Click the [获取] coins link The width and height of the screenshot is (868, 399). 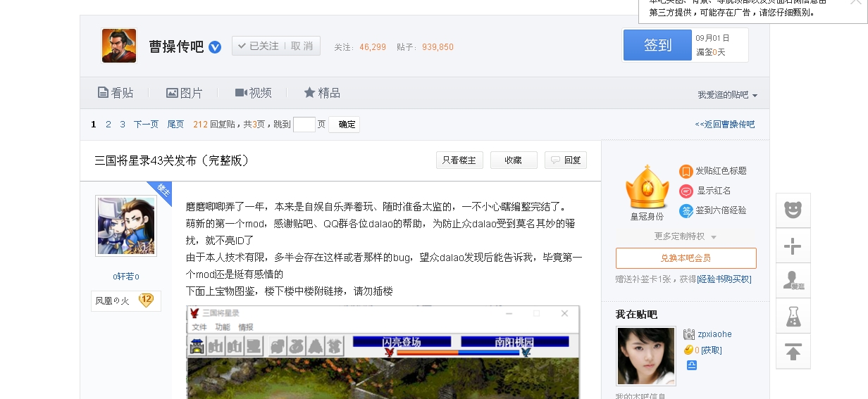(711, 350)
